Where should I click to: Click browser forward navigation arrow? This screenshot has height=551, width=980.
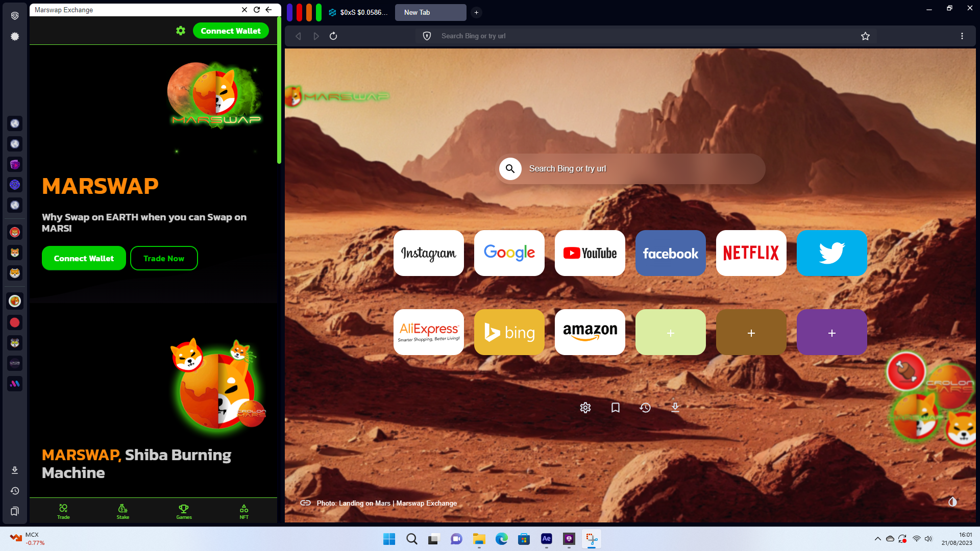[316, 36]
